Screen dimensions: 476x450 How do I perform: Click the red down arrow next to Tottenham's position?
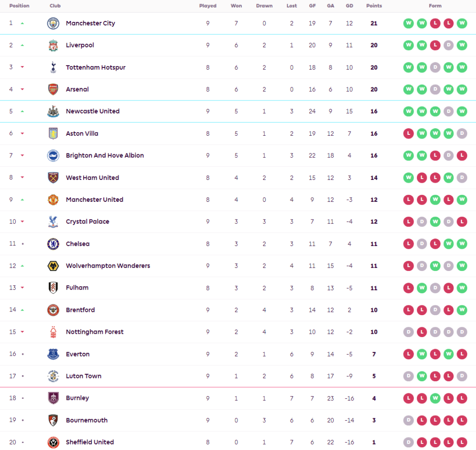(22, 67)
